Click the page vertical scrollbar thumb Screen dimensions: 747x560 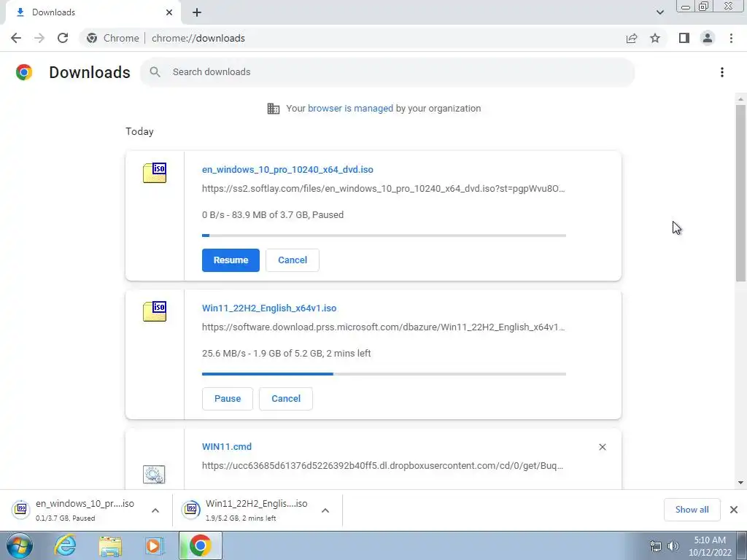pos(740,192)
